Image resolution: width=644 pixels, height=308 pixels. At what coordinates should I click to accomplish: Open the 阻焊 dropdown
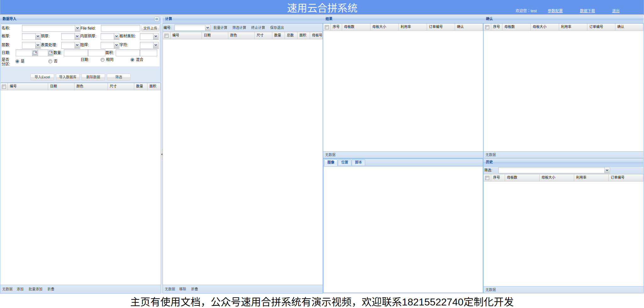[x=116, y=45]
